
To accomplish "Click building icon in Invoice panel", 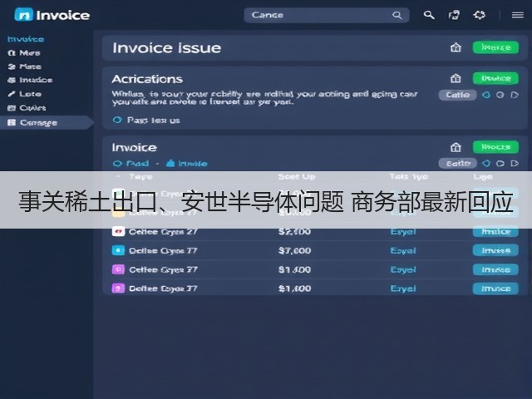I will tap(456, 147).
